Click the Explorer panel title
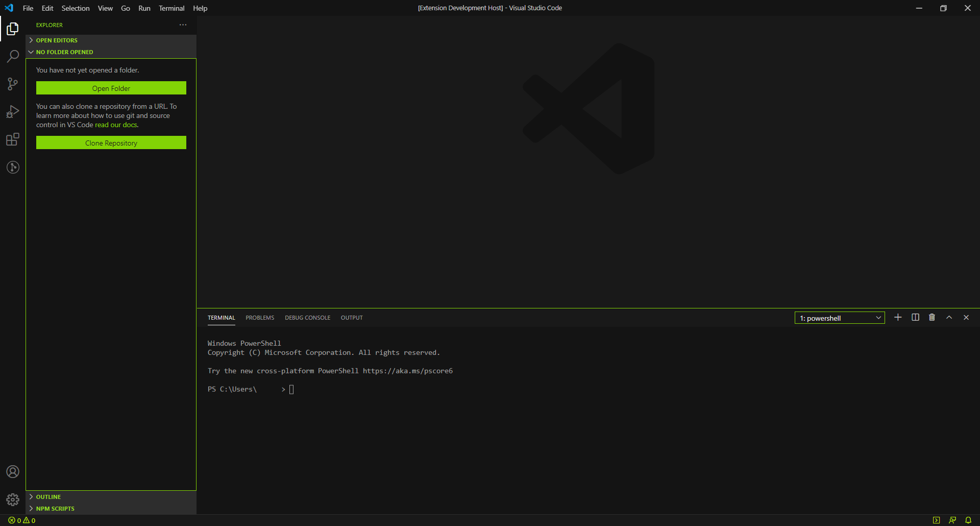 (x=50, y=25)
